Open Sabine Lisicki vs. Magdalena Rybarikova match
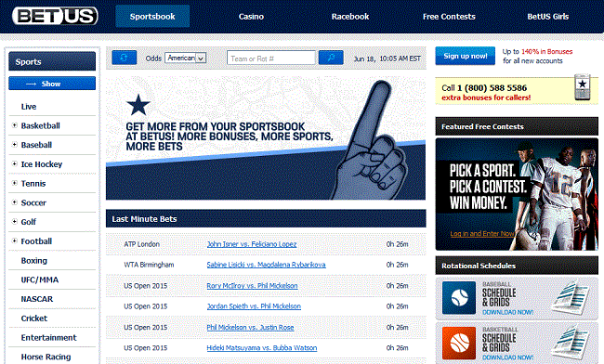This screenshot has width=604, height=364. (266, 265)
